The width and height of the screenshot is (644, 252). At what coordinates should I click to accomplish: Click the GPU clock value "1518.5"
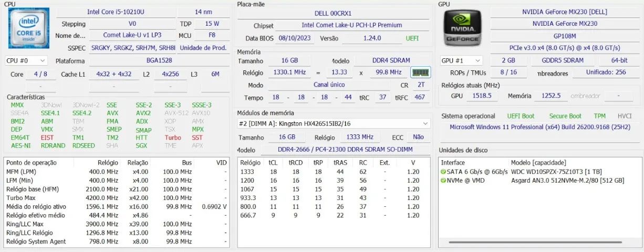click(x=482, y=96)
